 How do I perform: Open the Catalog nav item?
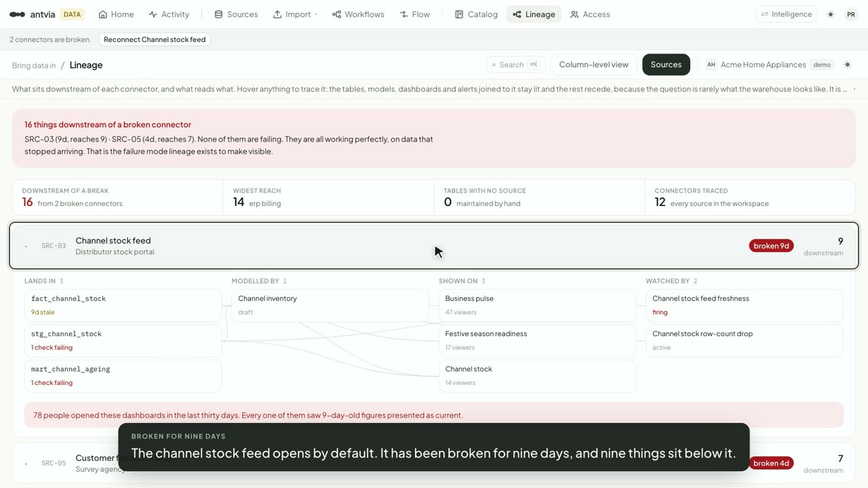coord(476,14)
